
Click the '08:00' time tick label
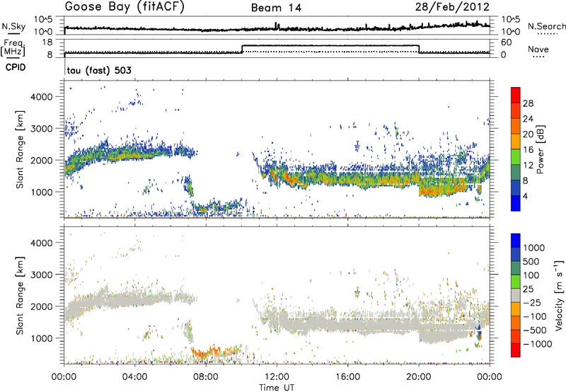click(206, 377)
